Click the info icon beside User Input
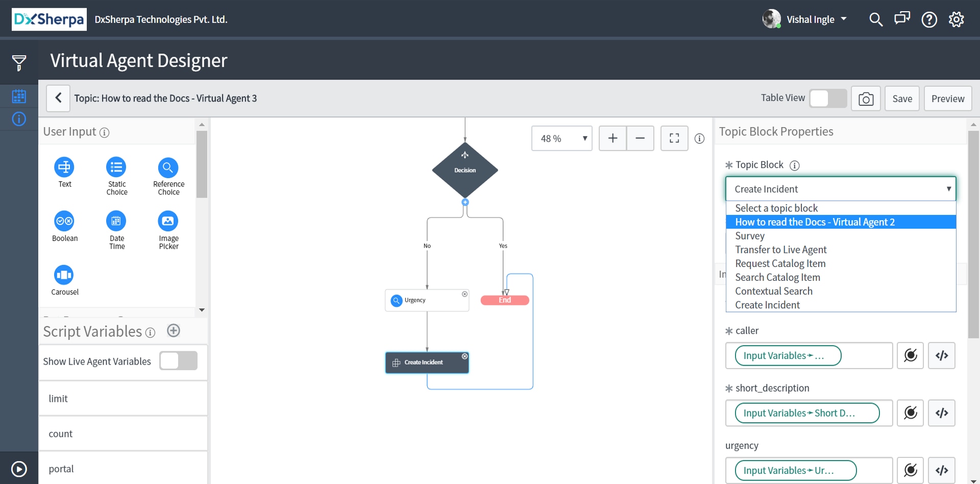The width and height of the screenshot is (980, 484). click(105, 133)
